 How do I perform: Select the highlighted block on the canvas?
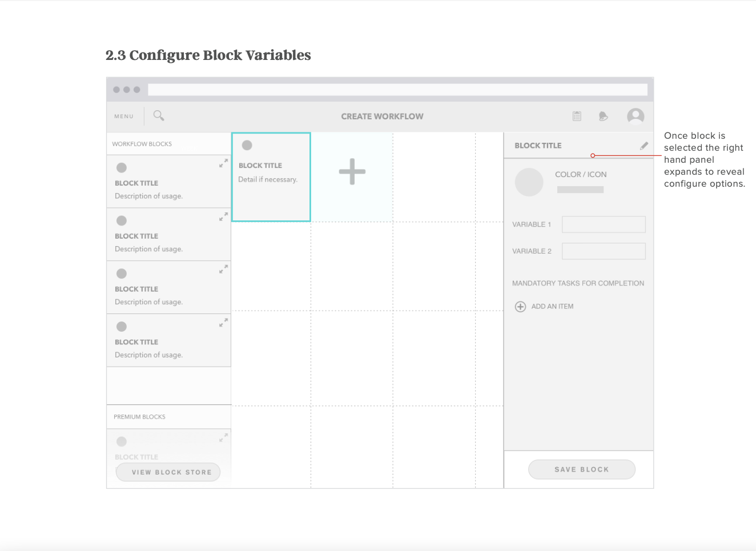[271, 177]
